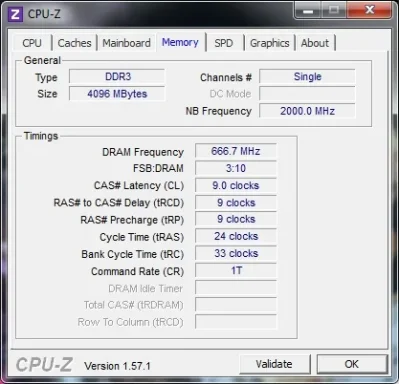Image resolution: width=399 pixels, height=384 pixels.
Task: Click the Bank Cycle Time (tRC) label
Action: click(x=133, y=255)
